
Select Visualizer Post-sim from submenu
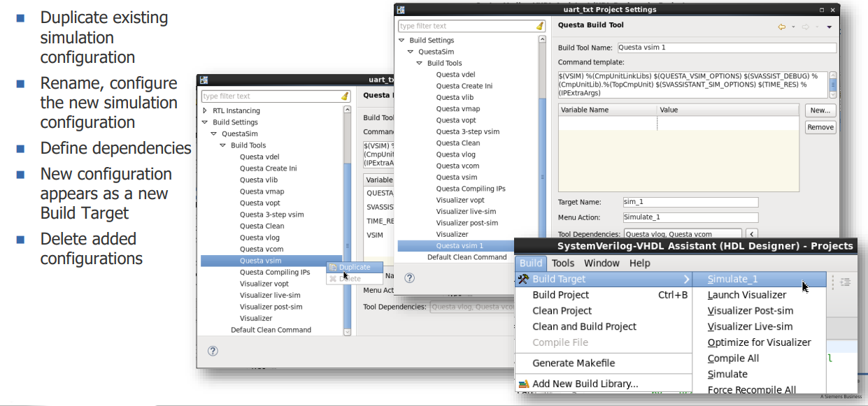click(759, 311)
